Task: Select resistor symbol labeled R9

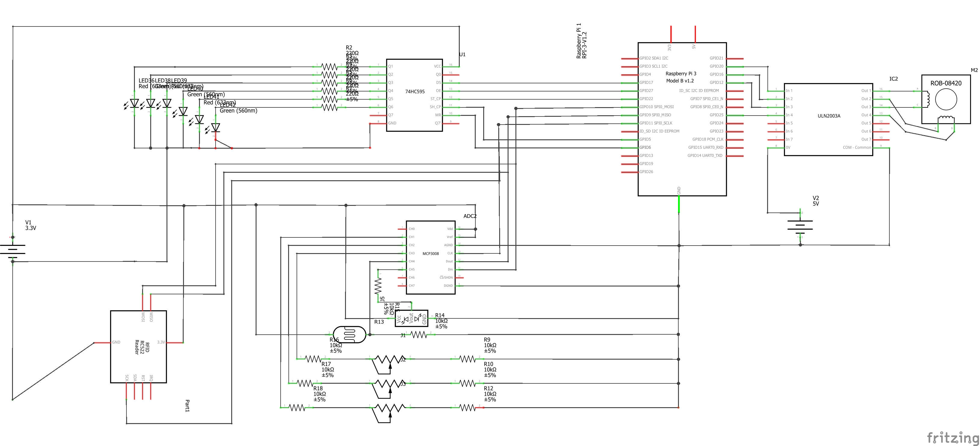Action: tap(467, 358)
